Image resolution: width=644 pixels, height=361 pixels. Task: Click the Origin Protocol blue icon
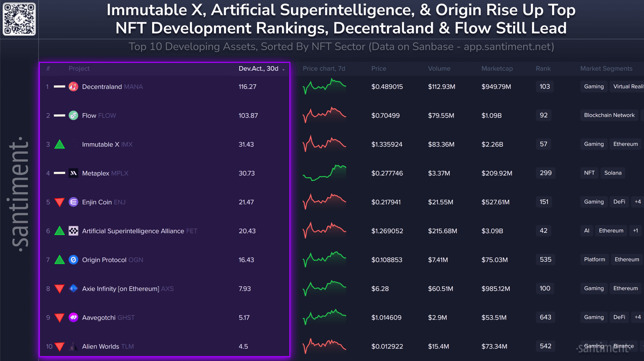(x=73, y=260)
